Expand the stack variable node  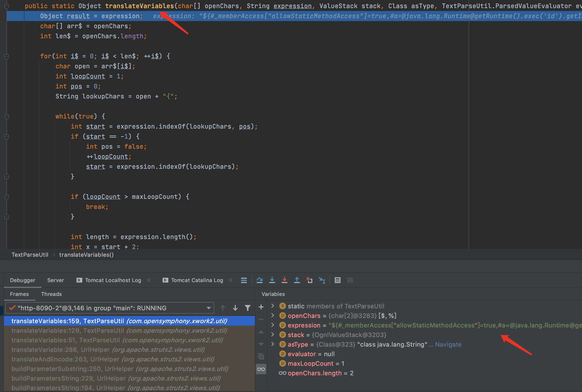pyautogui.click(x=273, y=334)
